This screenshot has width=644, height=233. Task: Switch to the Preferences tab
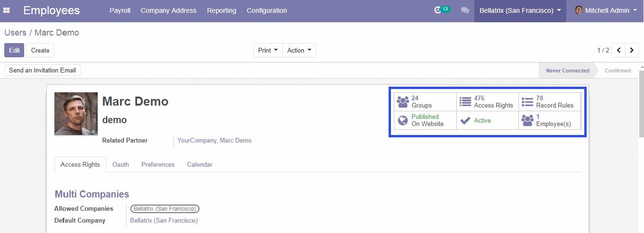[158, 165]
